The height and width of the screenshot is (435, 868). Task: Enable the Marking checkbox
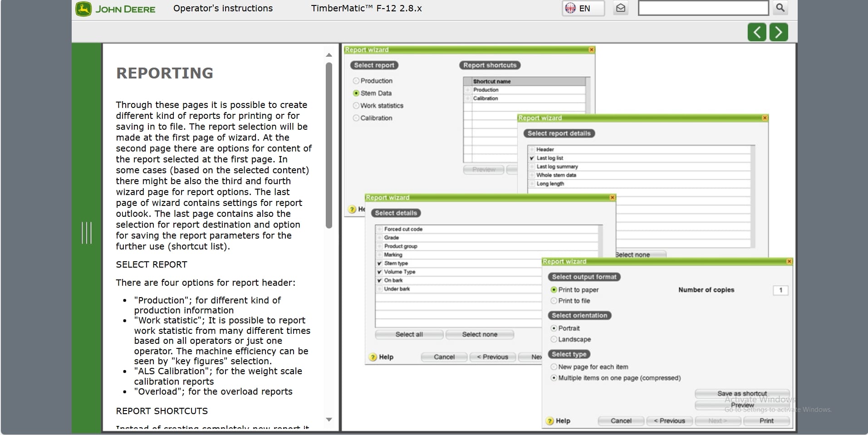tap(379, 255)
